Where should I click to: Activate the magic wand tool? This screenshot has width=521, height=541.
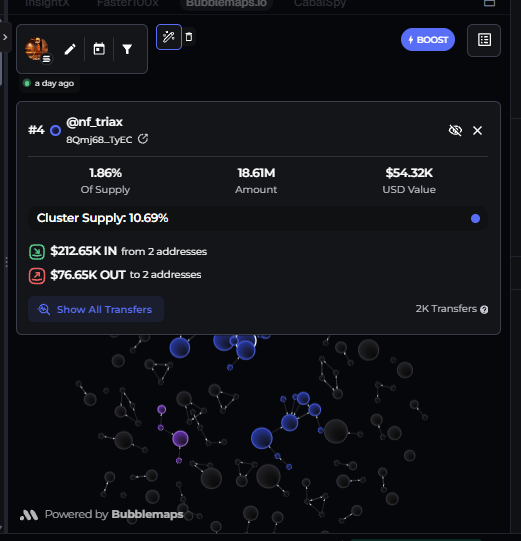point(169,37)
